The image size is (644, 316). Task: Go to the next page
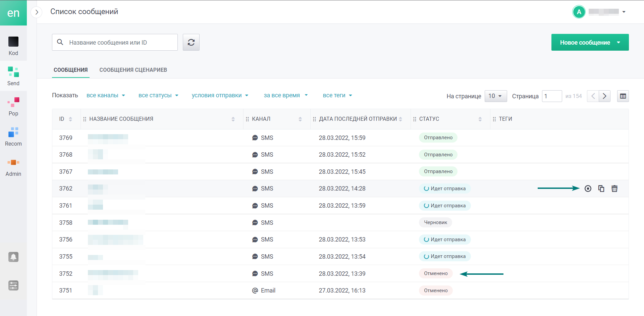604,96
